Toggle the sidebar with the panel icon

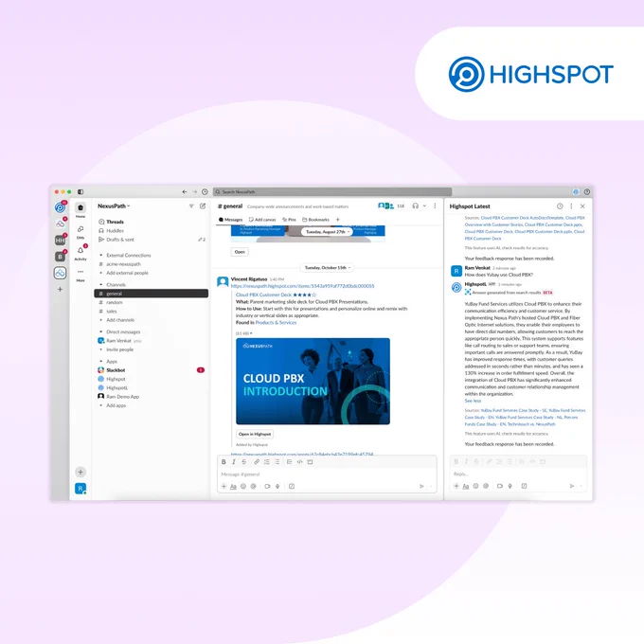(x=80, y=192)
